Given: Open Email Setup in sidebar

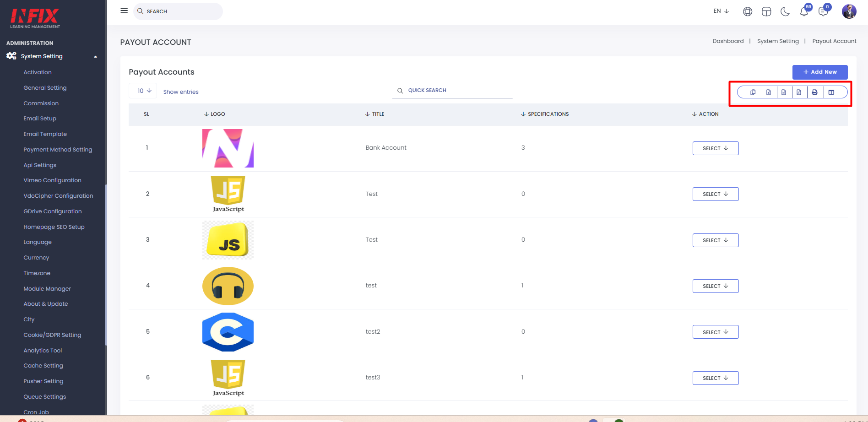Looking at the screenshot, I should (x=40, y=119).
